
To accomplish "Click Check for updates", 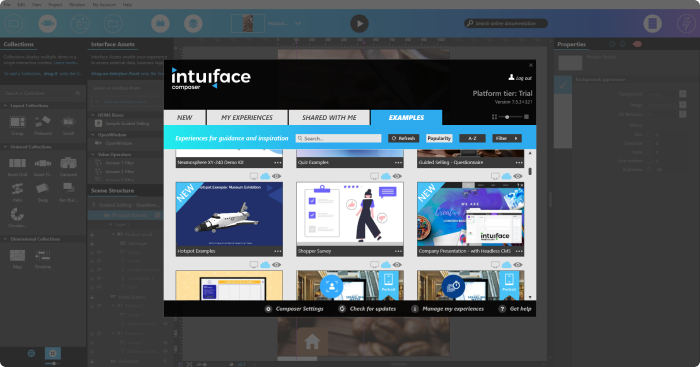I will coord(368,309).
